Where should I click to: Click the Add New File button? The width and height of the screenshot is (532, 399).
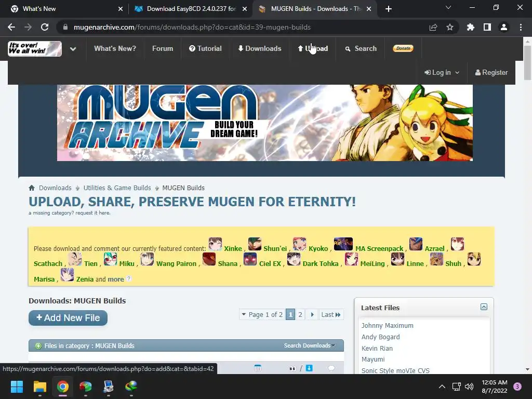[x=68, y=318]
